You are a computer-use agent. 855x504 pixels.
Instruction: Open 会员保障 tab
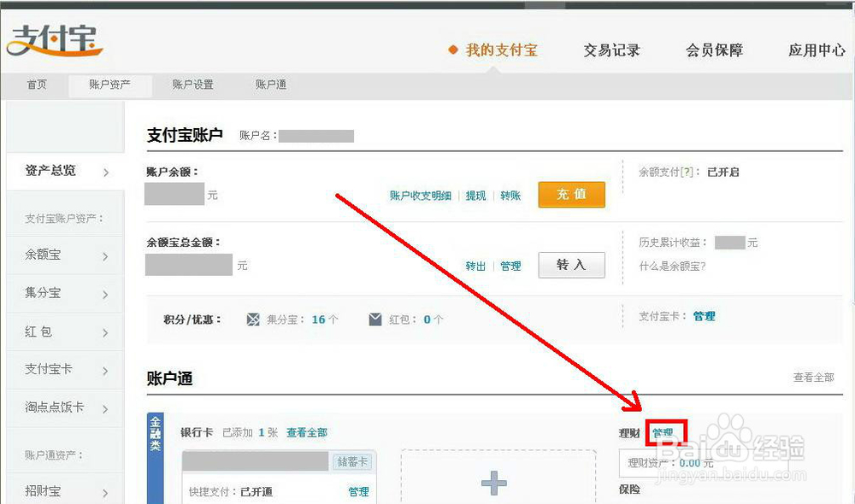click(x=714, y=50)
